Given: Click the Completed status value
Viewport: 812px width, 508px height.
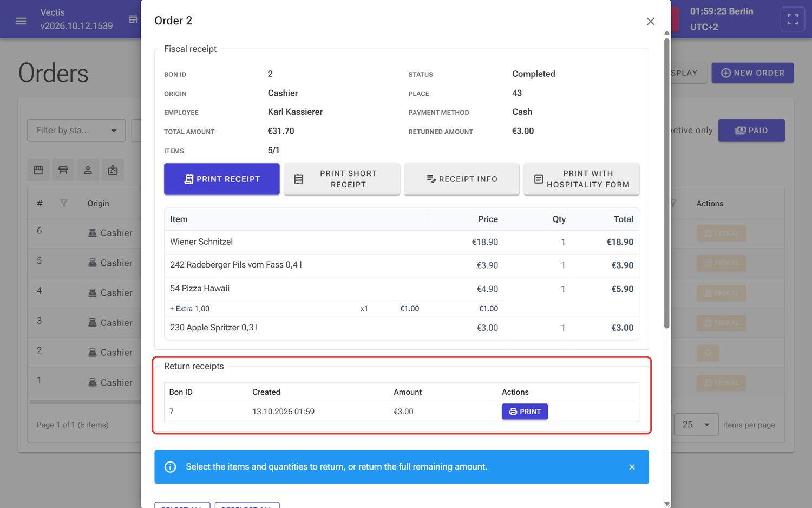Looking at the screenshot, I should (x=534, y=74).
